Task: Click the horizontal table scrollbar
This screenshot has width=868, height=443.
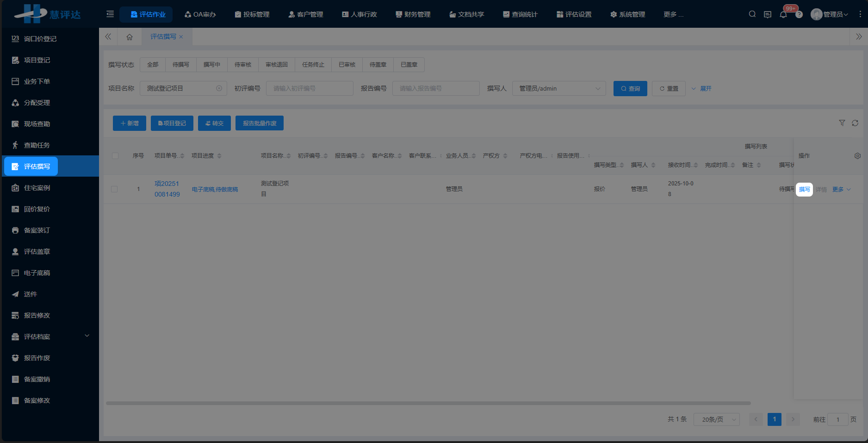Action: point(428,403)
